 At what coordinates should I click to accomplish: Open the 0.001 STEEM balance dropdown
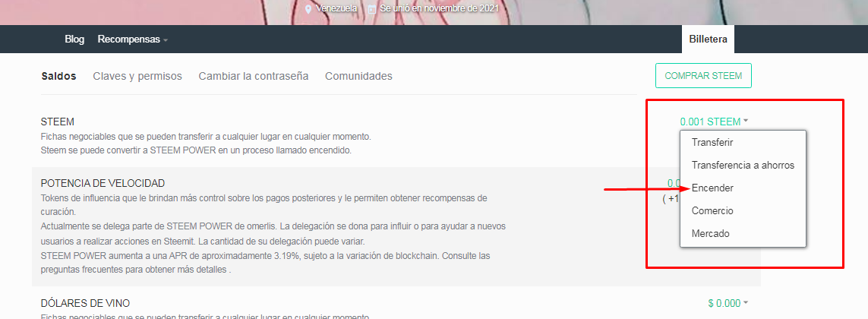(714, 122)
